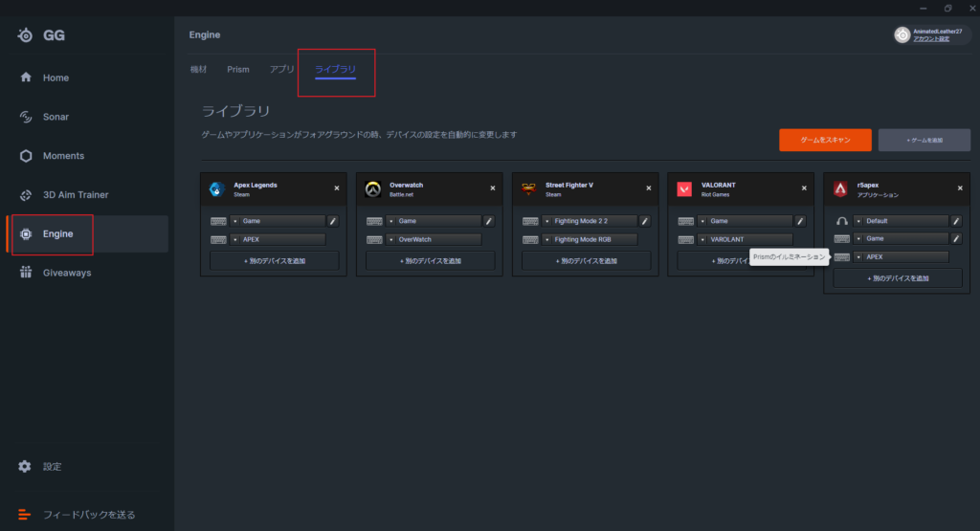Switch to the アプリ tab
This screenshot has height=531, width=980.
point(282,69)
